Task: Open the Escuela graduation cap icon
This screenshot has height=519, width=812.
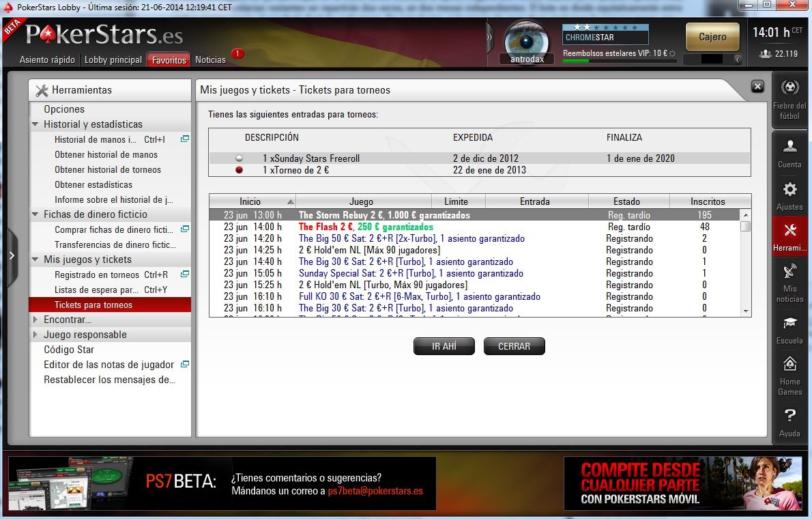Action: coord(789,330)
